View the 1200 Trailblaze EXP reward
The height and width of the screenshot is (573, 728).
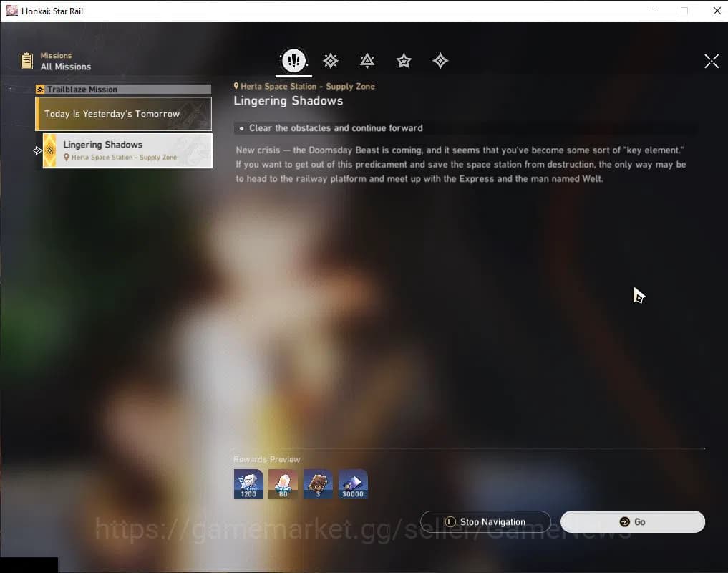248,483
